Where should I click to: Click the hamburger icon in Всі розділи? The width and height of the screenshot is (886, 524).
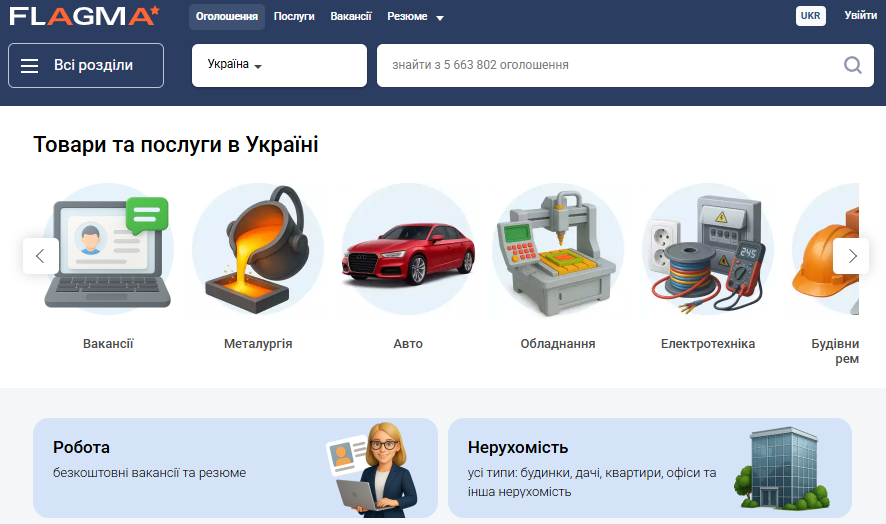29,66
